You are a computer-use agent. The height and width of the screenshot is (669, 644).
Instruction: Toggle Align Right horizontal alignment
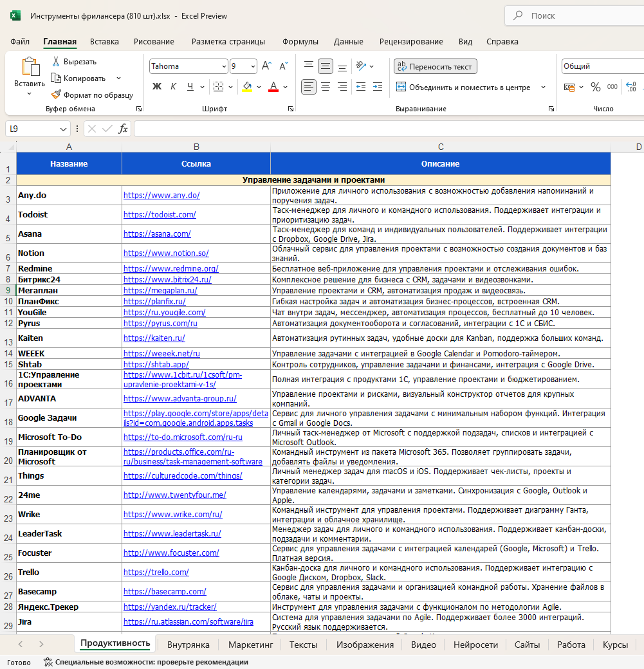click(x=342, y=87)
